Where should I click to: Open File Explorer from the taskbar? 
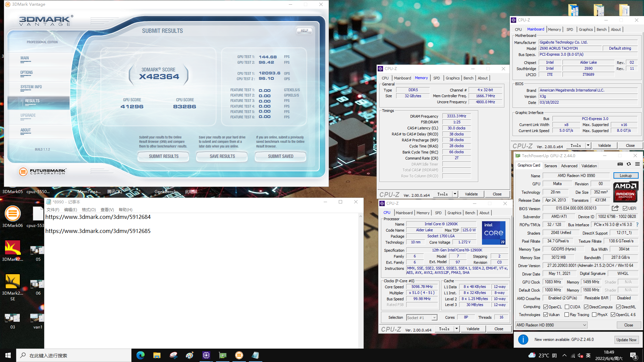coord(157,355)
